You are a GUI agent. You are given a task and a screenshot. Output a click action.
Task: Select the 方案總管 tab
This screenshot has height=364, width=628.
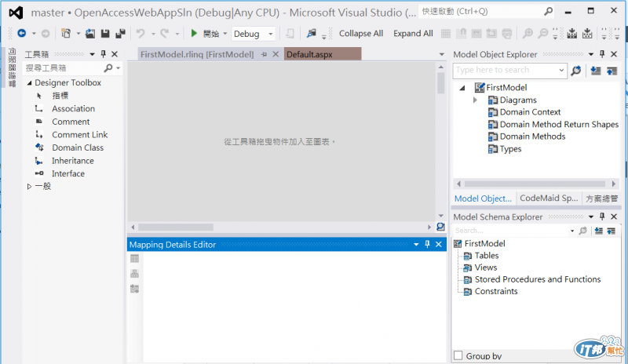coord(602,198)
